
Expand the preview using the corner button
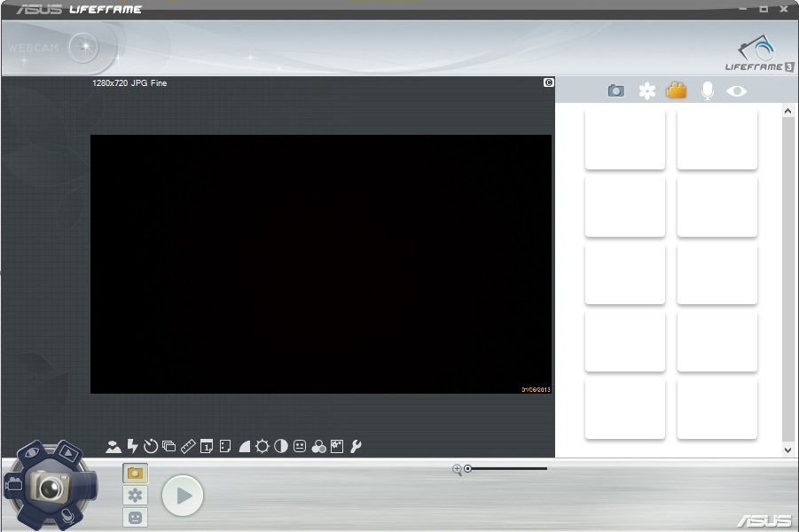coord(548,82)
